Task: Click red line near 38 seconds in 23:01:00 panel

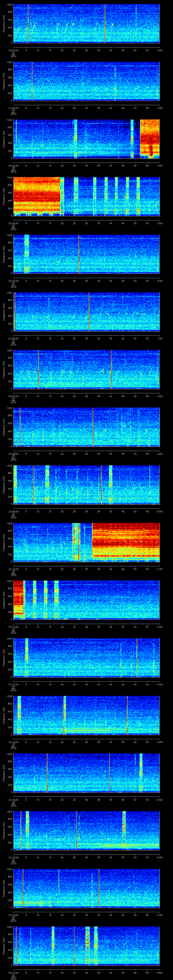Action: click(105, 24)
